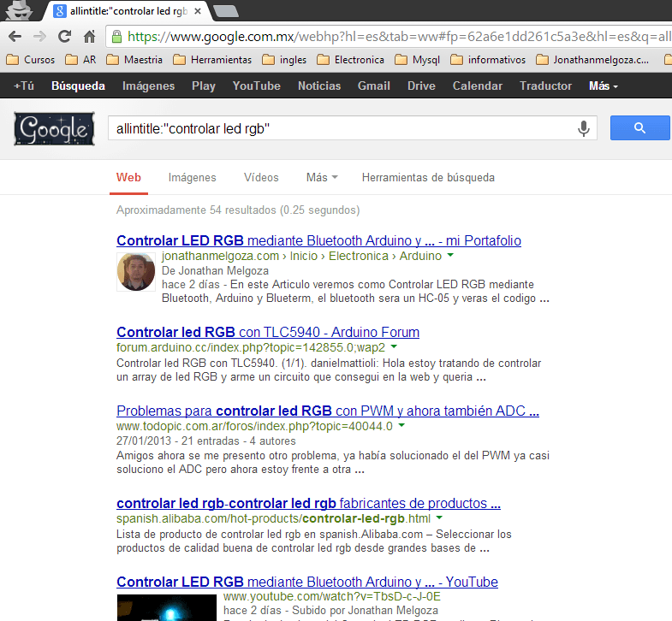Open the Mysql bookmarks folder
Image resolution: width=672 pixels, height=621 pixels.
click(x=418, y=60)
